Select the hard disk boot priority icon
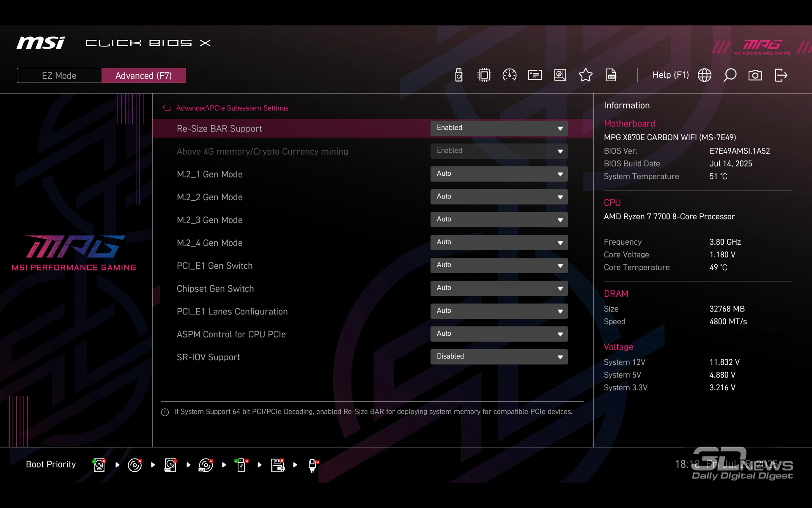The height and width of the screenshot is (508, 812). pos(99,465)
